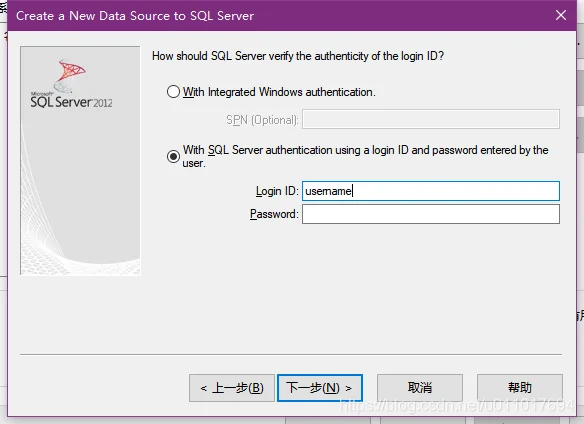The image size is (584, 424).
Task: Click the Login ID label
Action: point(277,191)
